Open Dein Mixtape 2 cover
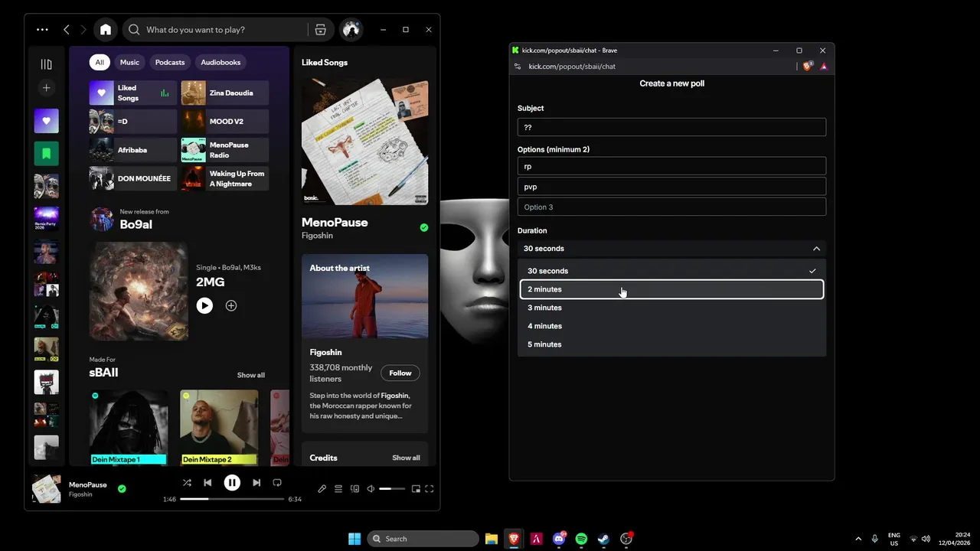The width and height of the screenshot is (980, 551). [x=219, y=427]
